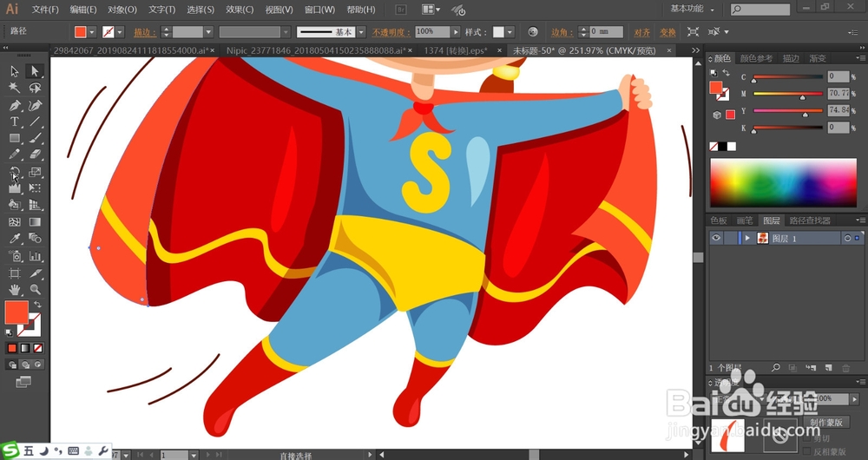Select the Mesh tool
Viewport: 868px width, 460px height.
point(15,222)
